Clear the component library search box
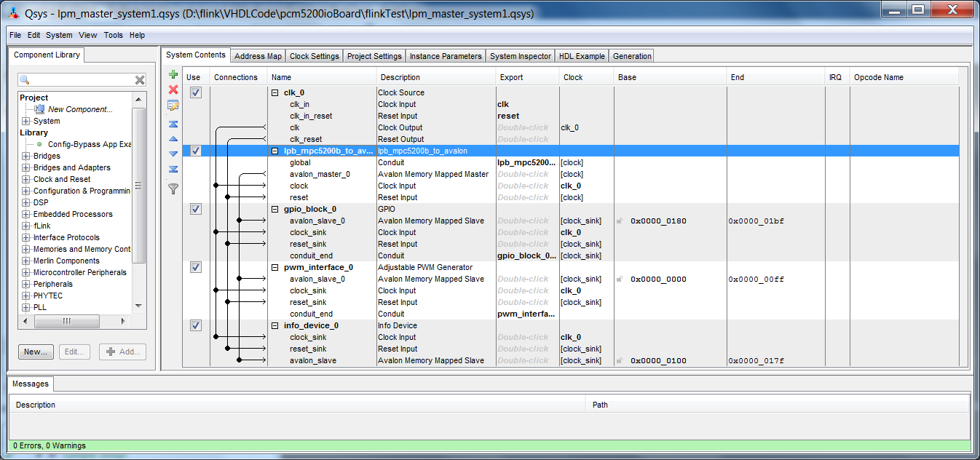The height and width of the screenshot is (460, 980). [140, 80]
